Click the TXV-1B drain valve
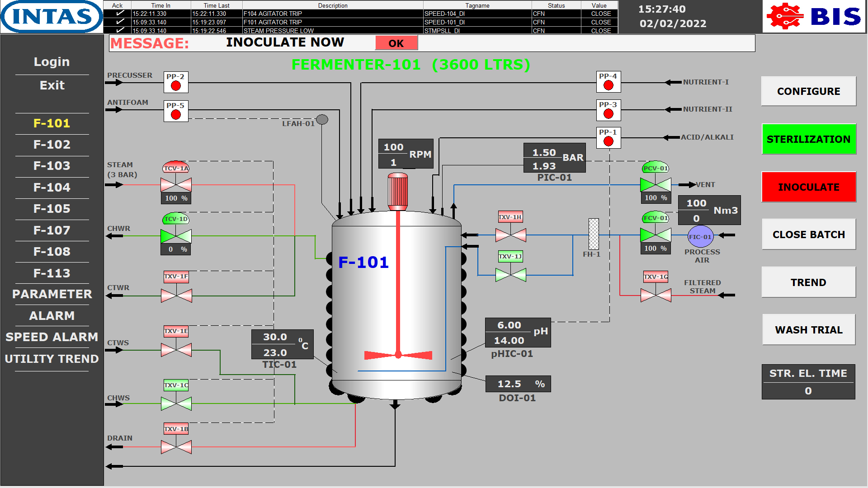Screen dimensions: 868x488 176,447
